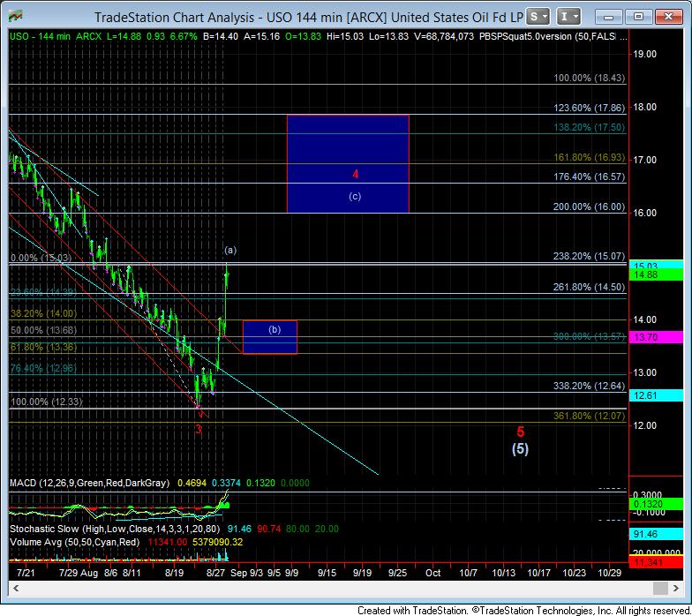This screenshot has width=692, height=616.
Task: Click the TradeStation chart window icon
Action: 15,17
